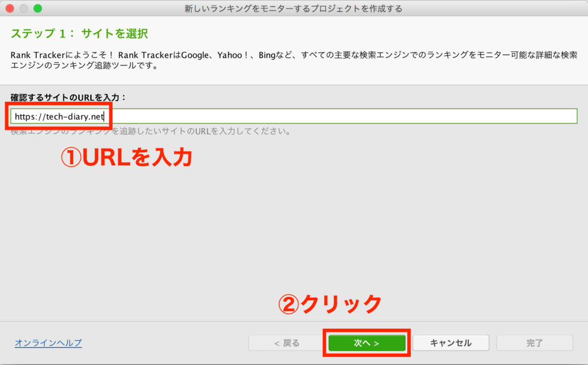Image resolution: width=588 pixels, height=365 pixels.
Task: Click the ステップ 1: サイトを選択 heading
Action: pos(79,34)
